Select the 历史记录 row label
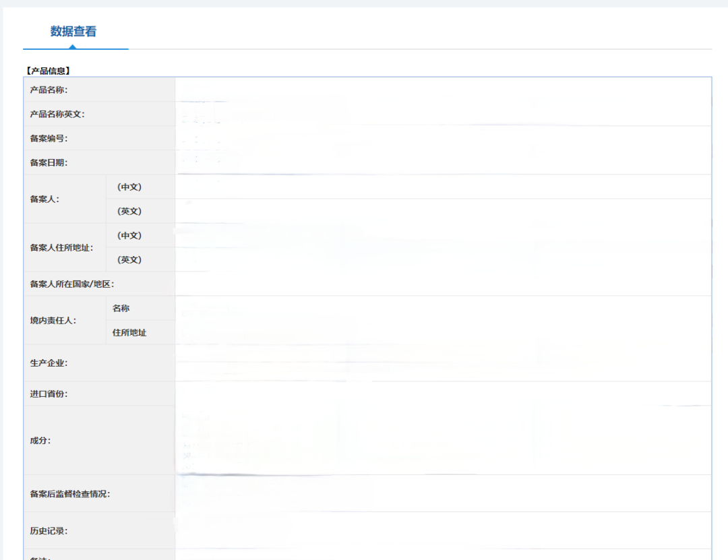The image size is (728, 560). (x=49, y=530)
